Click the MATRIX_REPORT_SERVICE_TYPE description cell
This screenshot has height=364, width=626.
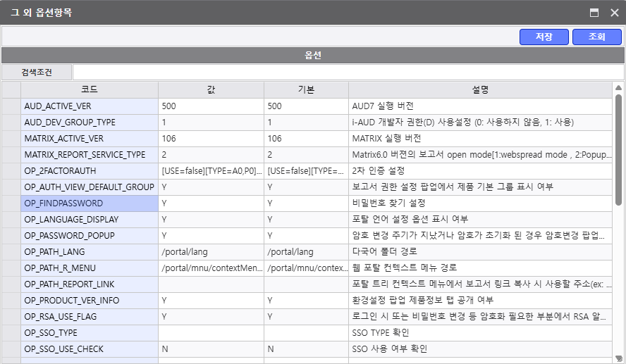(x=480, y=155)
